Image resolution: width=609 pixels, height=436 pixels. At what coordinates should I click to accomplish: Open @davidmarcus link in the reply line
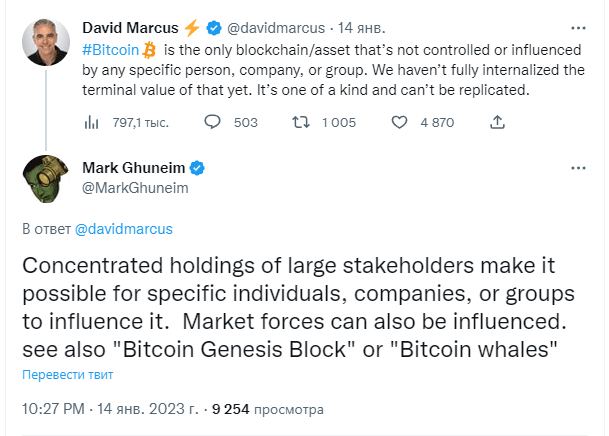tap(124, 229)
